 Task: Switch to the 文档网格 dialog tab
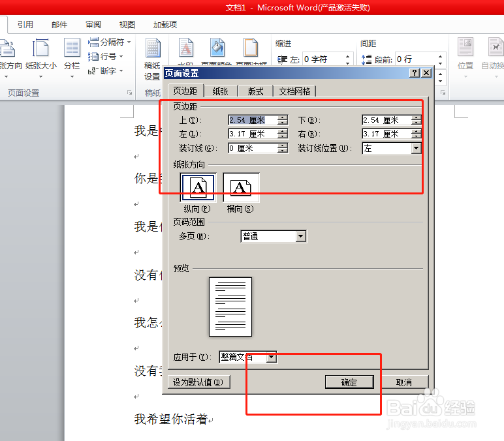point(294,91)
